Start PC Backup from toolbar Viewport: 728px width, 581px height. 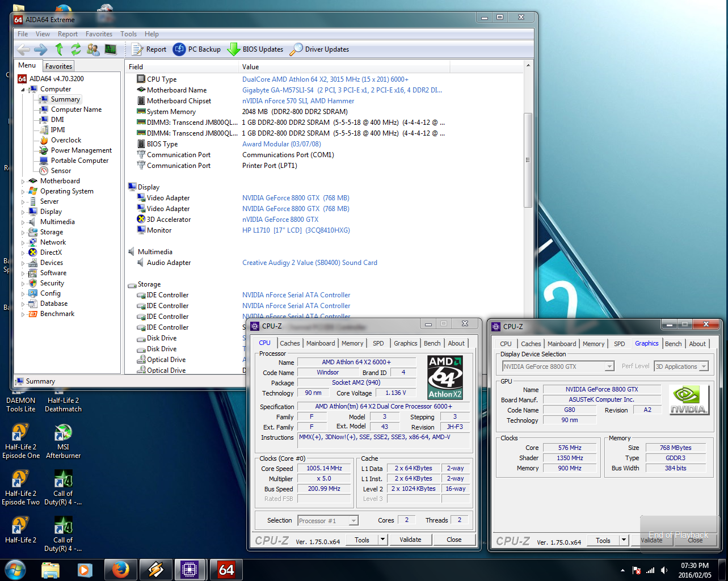(x=197, y=49)
